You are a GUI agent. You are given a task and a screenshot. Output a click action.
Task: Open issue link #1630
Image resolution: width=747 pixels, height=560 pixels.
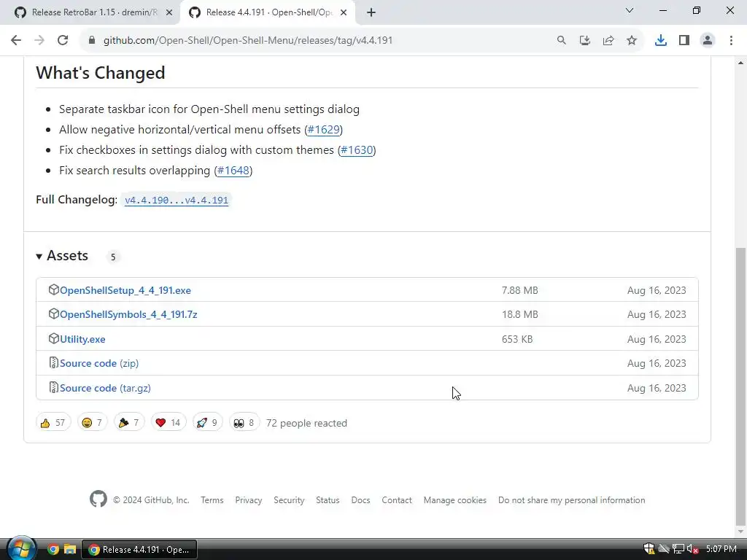coord(357,150)
